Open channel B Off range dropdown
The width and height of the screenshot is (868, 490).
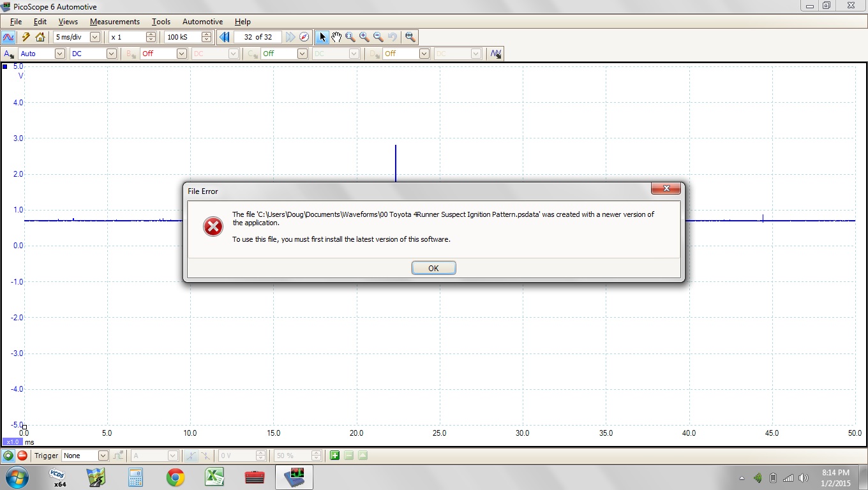pyautogui.click(x=181, y=54)
